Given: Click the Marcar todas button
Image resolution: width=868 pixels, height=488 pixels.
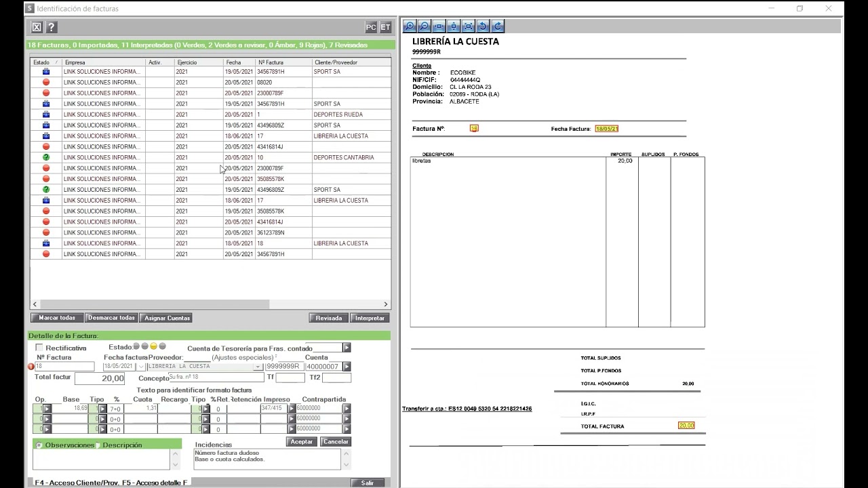Looking at the screenshot, I should coord(57,318).
